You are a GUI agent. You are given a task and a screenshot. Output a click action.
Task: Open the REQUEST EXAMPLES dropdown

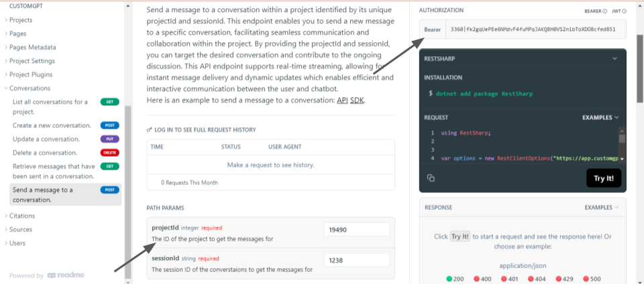coord(600,118)
